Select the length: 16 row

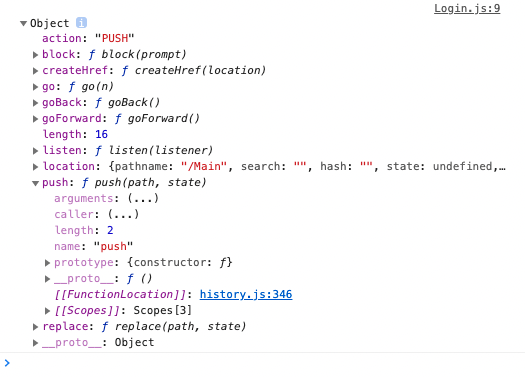tap(75, 134)
